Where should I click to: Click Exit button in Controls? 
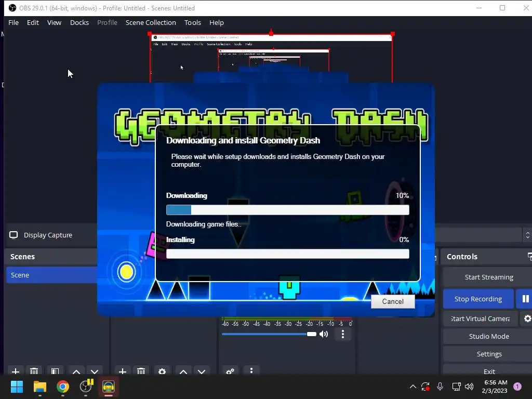(x=488, y=370)
